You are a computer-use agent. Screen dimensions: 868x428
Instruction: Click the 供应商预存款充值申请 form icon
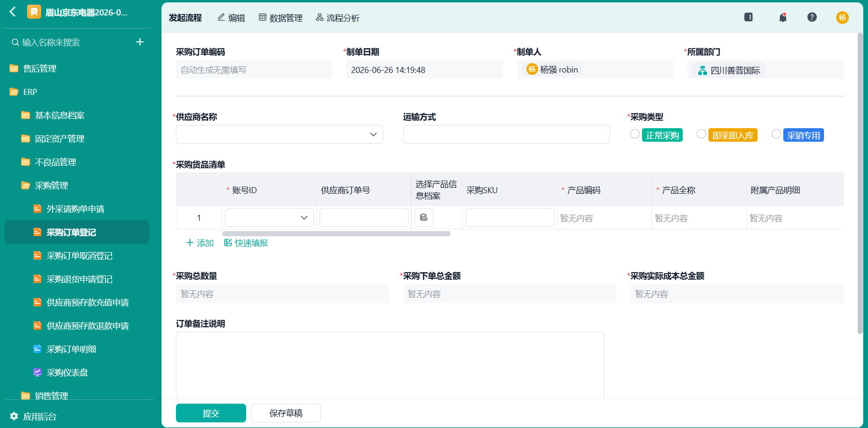[x=37, y=302]
